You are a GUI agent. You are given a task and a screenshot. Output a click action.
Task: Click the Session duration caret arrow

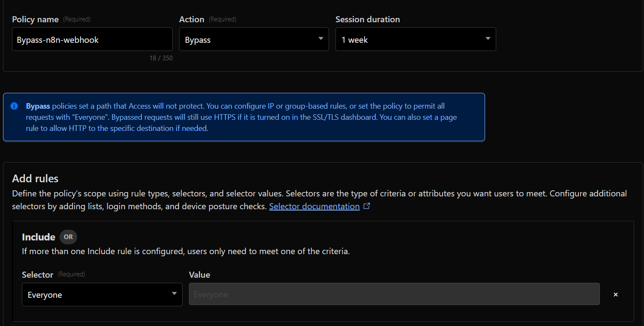tap(488, 39)
